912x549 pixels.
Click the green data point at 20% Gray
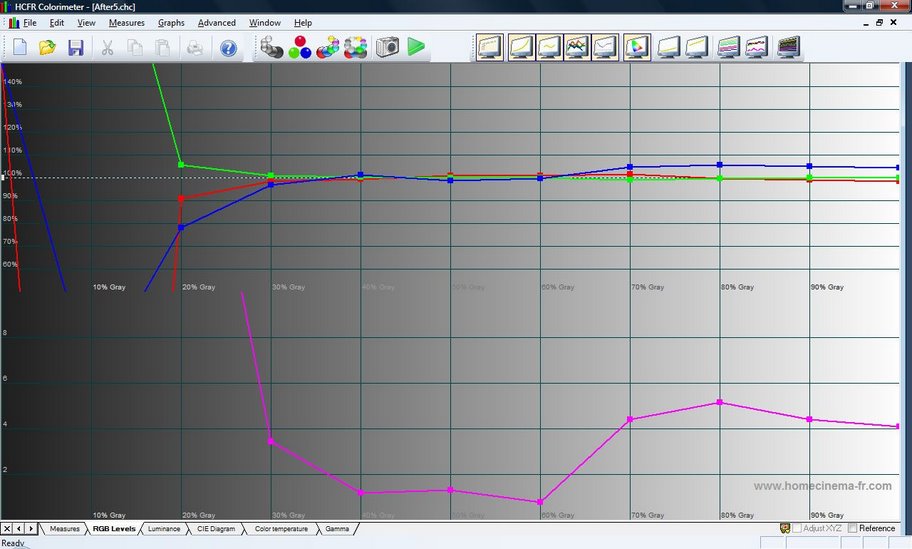[x=181, y=165]
